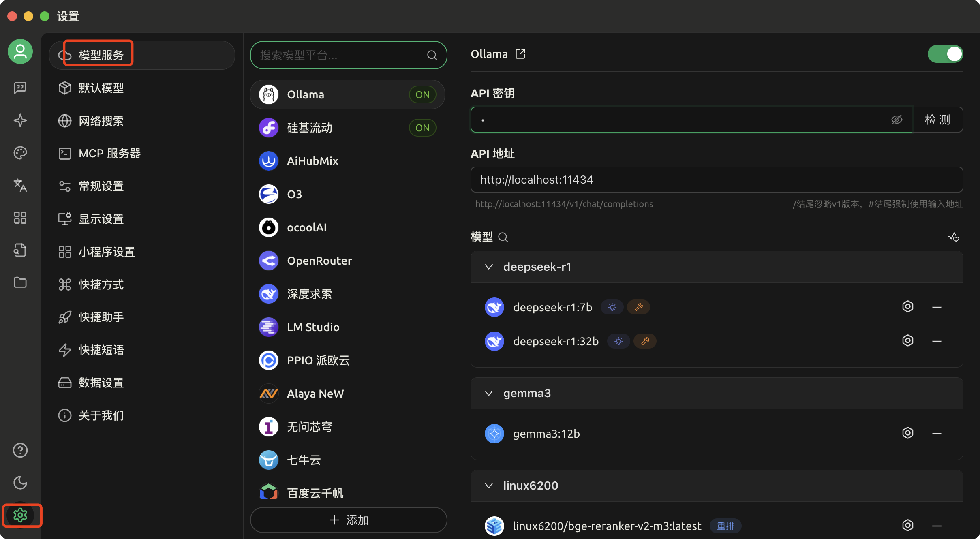This screenshot has width=980, height=539.
Task: Select the O3 provider
Action: click(x=348, y=194)
